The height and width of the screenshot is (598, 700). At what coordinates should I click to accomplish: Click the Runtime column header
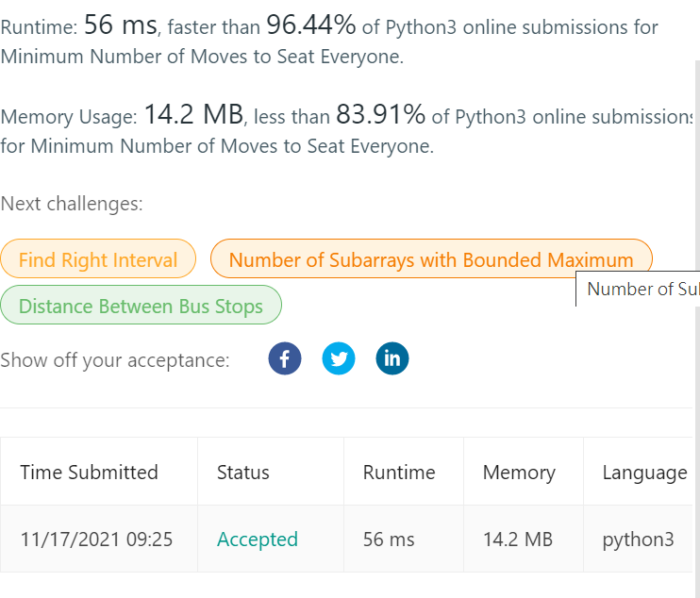pos(399,473)
